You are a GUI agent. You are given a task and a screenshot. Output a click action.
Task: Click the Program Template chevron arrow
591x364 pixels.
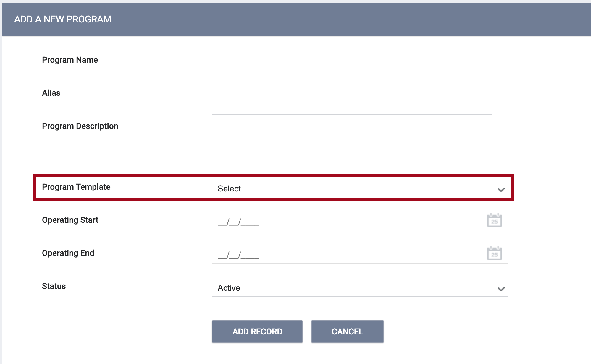coord(501,190)
